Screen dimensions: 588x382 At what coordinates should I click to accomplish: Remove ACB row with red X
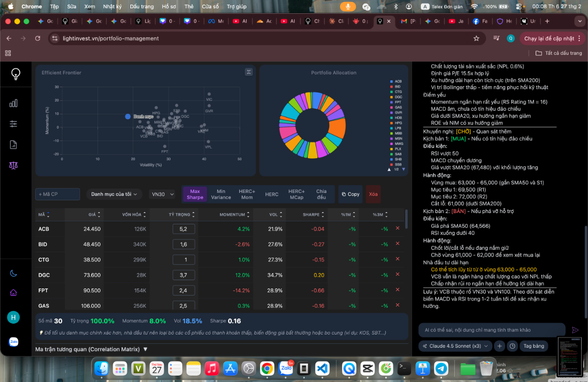click(397, 228)
